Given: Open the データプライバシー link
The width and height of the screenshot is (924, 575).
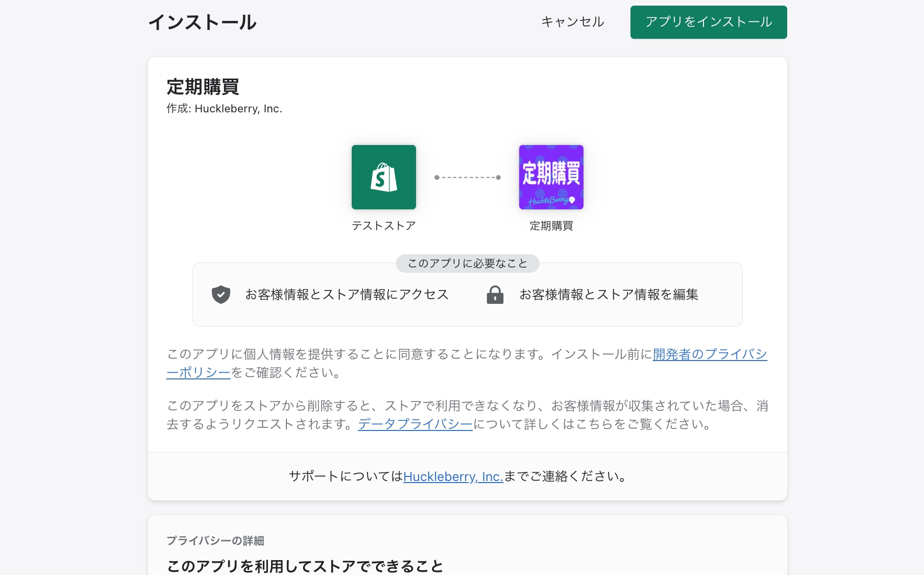Looking at the screenshot, I should click(415, 424).
